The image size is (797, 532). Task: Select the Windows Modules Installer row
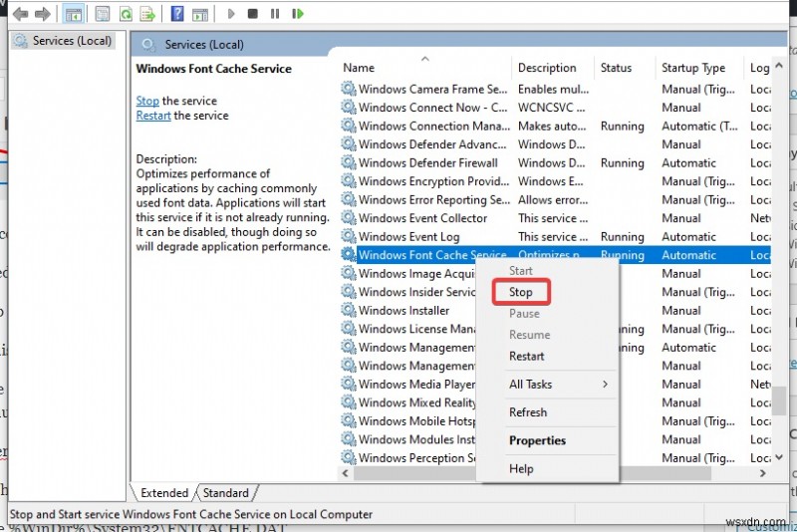(x=408, y=439)
